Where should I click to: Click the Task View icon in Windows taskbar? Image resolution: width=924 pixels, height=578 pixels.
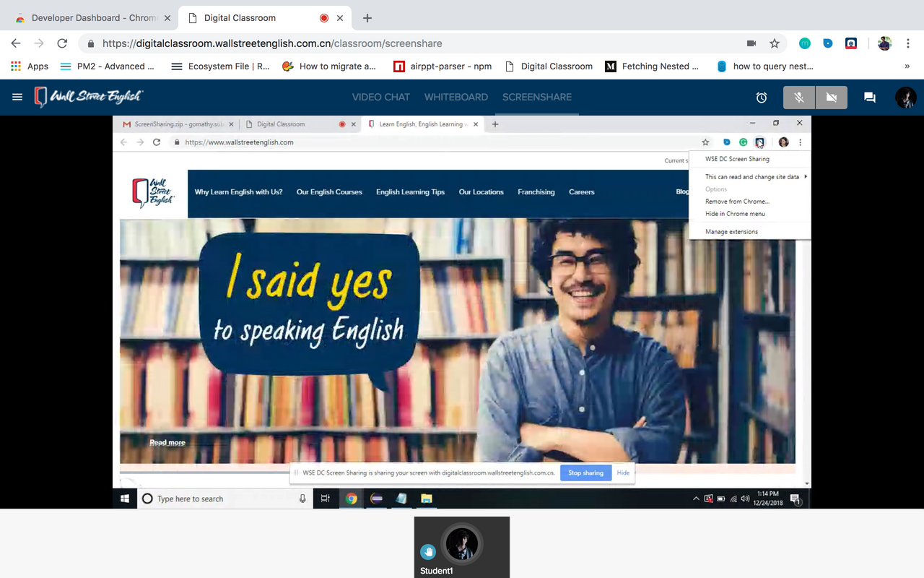pyautogui.click(x=326, y=499)
